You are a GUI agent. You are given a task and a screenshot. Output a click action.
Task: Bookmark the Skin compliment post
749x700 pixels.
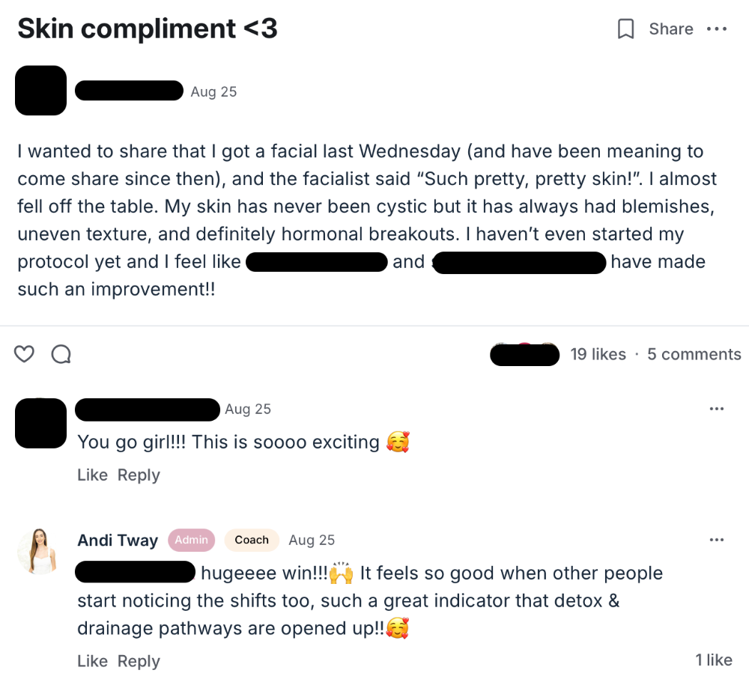point(625,29)
